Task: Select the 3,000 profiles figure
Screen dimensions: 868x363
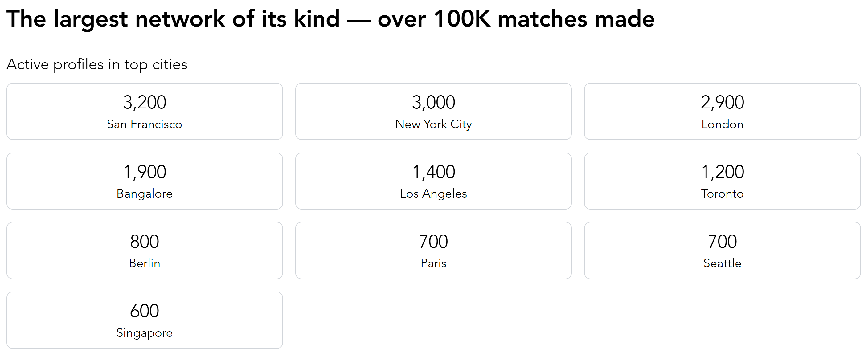Action: 433,102
